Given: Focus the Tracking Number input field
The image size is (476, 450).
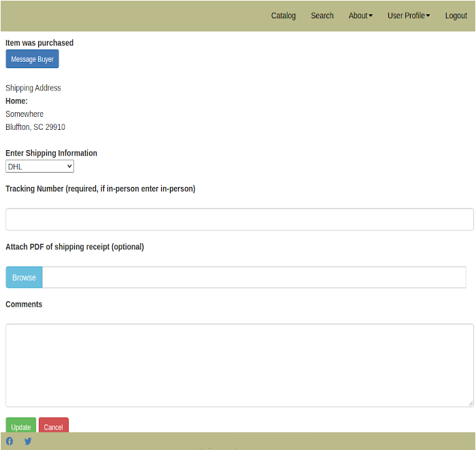Looking at the screenshot, I should tap(239, 220).
